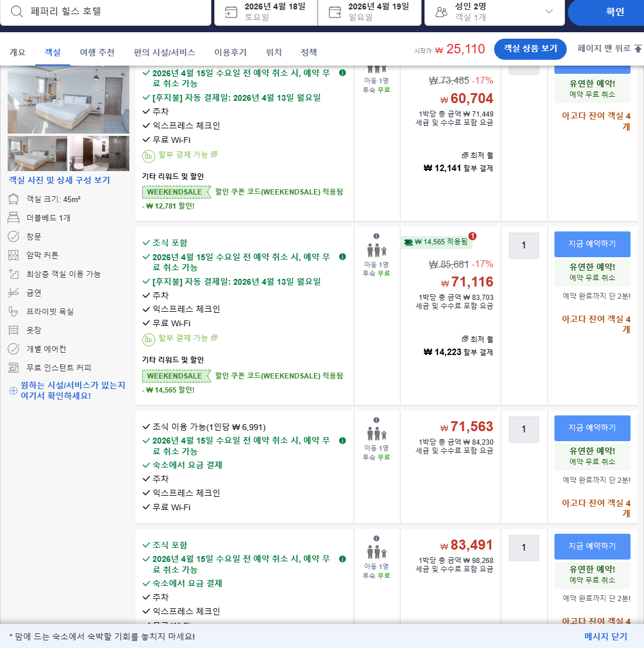Click 최저 월 ₩14,223 할부 결제 link
644x648 pixels.
[x=458, y=346]
